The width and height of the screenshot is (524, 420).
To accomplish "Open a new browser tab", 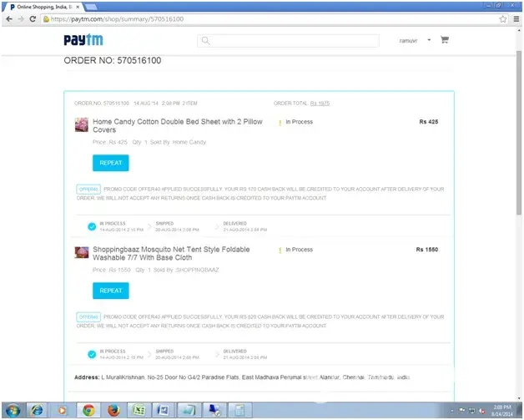I will (x=91, y=7).
